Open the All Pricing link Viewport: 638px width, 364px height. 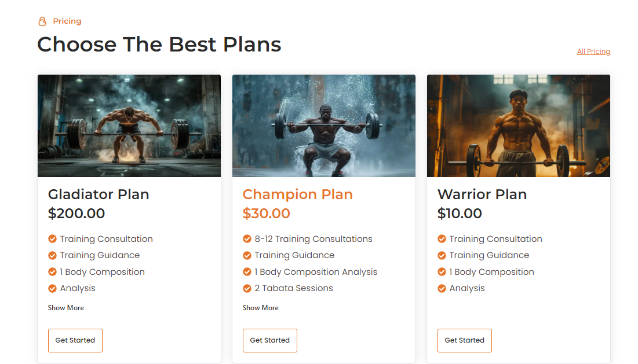pos(593,52)
